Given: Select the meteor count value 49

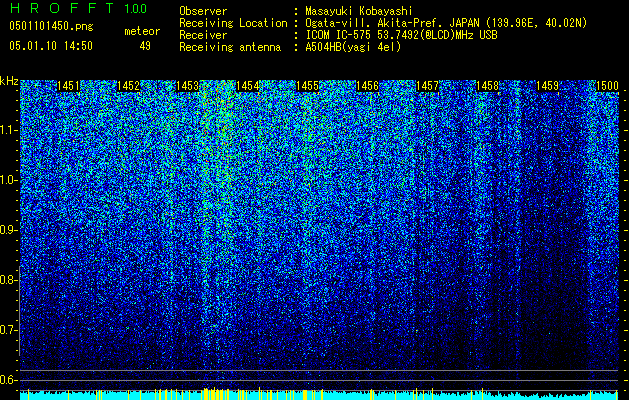Looking at the screenshot, I should [x=145, y=46].
